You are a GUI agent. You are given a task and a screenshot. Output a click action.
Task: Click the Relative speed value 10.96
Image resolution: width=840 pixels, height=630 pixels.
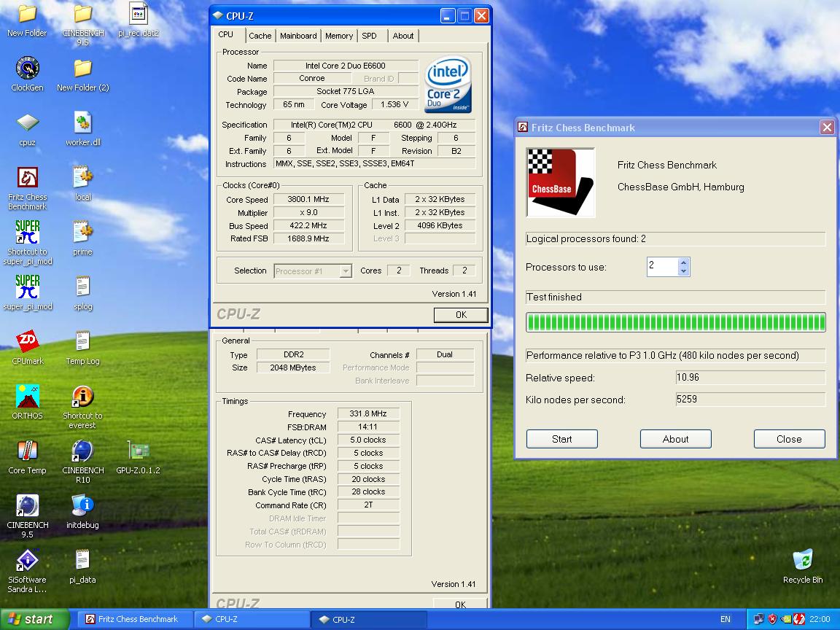click(750, 377)
